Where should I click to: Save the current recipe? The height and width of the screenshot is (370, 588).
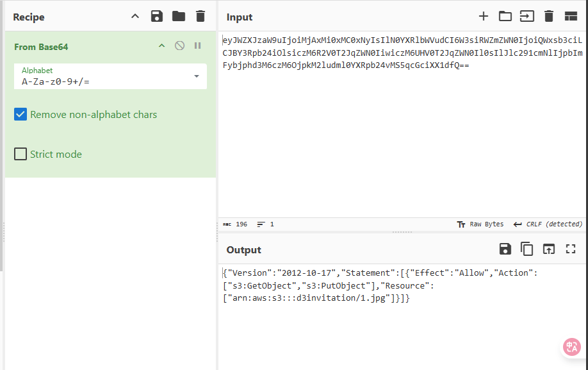[157, 17]
